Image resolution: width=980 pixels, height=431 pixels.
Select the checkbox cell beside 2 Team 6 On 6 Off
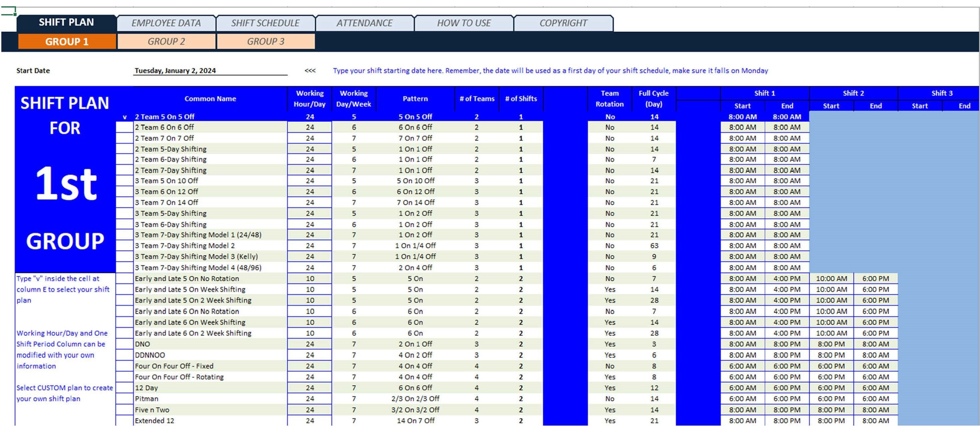click(x=124, y=127)
